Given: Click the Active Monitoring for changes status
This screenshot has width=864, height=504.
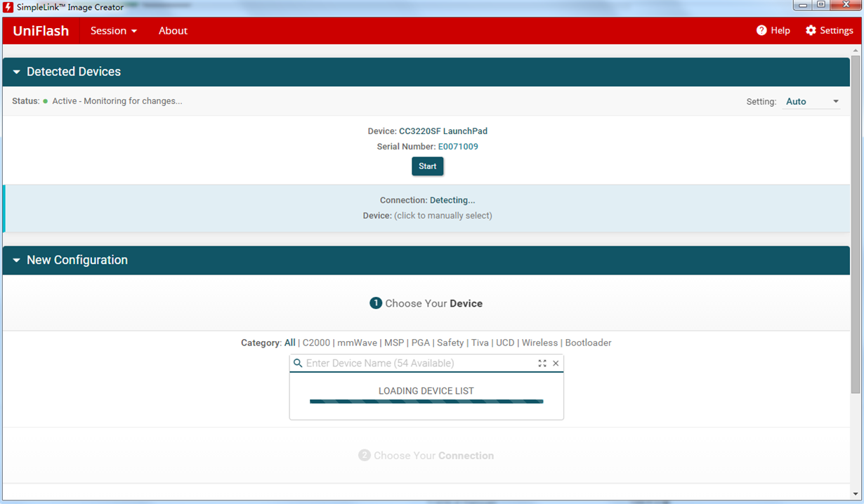Looking at the screenshot, I should click(x=117, y=101).
